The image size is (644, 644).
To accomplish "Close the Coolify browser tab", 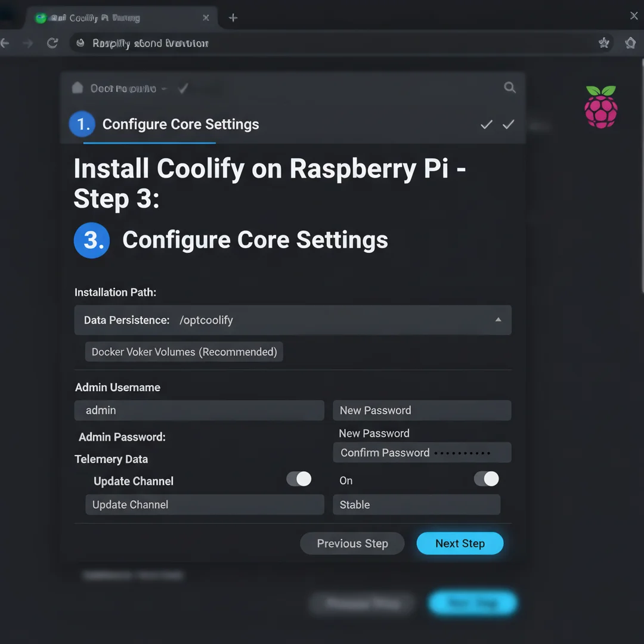I will coord(206,18).
